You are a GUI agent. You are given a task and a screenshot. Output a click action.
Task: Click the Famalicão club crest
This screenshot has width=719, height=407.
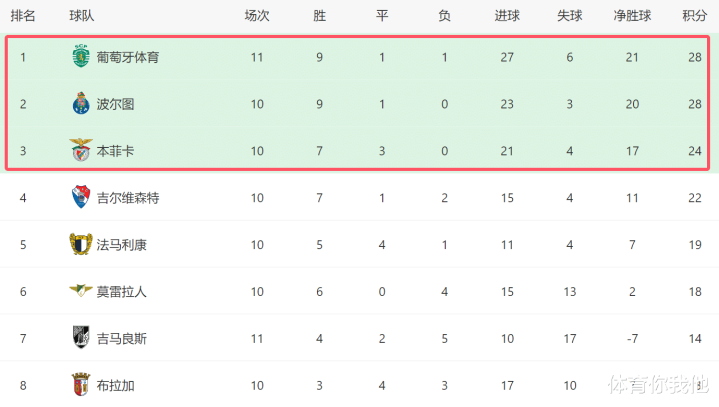point(81,244)
